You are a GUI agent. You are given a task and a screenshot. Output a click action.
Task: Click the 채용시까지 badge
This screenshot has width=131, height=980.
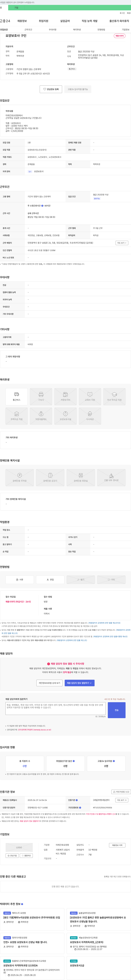[120, 36]
